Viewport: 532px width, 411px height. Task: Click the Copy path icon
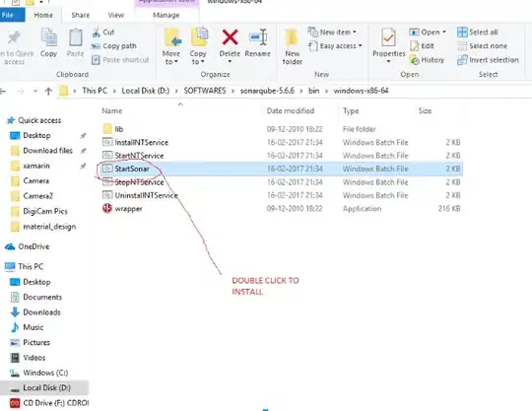coord(96,46)
